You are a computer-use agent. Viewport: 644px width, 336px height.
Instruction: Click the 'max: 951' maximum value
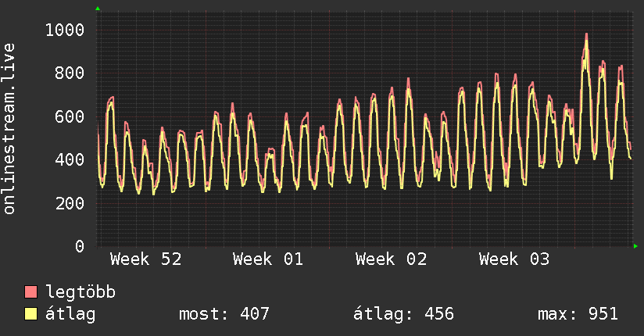578,314
